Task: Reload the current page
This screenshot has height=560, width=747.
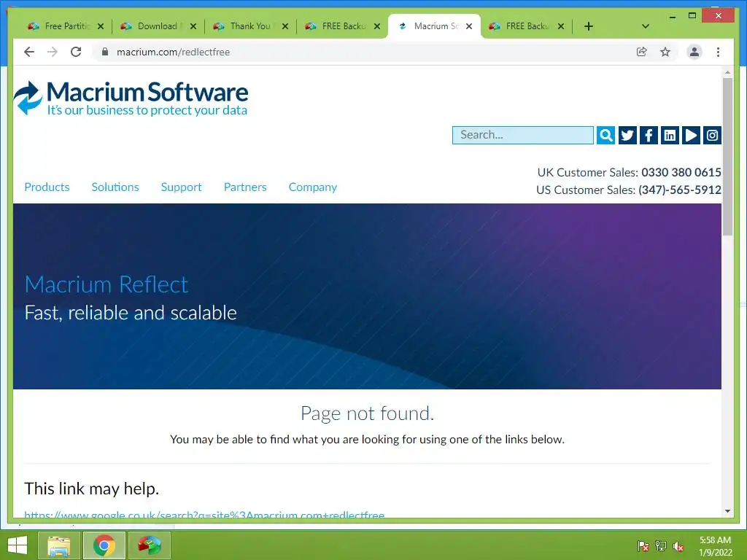Action: coord(76,52)
